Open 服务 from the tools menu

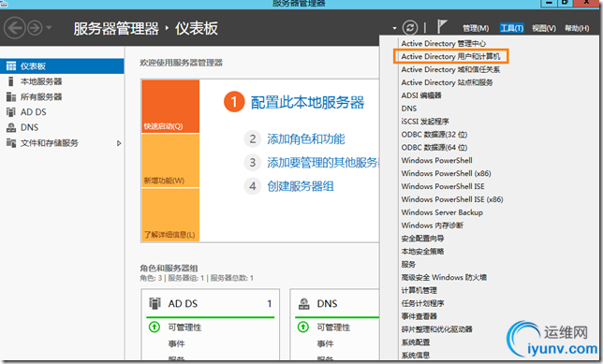coord(408,265)
